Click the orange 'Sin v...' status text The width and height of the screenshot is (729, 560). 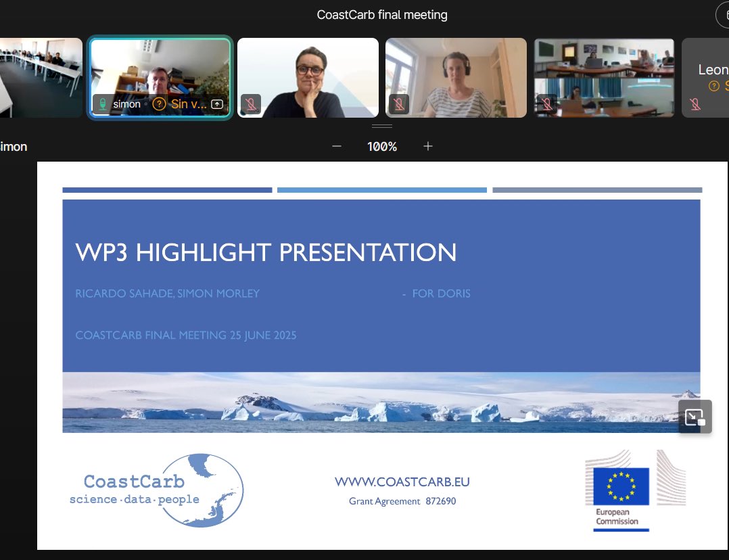[x=189, y=103]
